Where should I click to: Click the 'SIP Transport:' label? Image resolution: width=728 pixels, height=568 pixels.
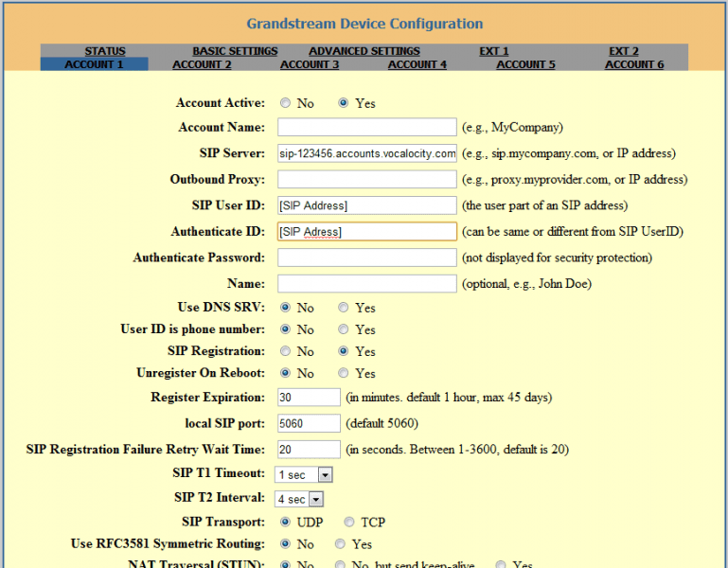point(223,522)
